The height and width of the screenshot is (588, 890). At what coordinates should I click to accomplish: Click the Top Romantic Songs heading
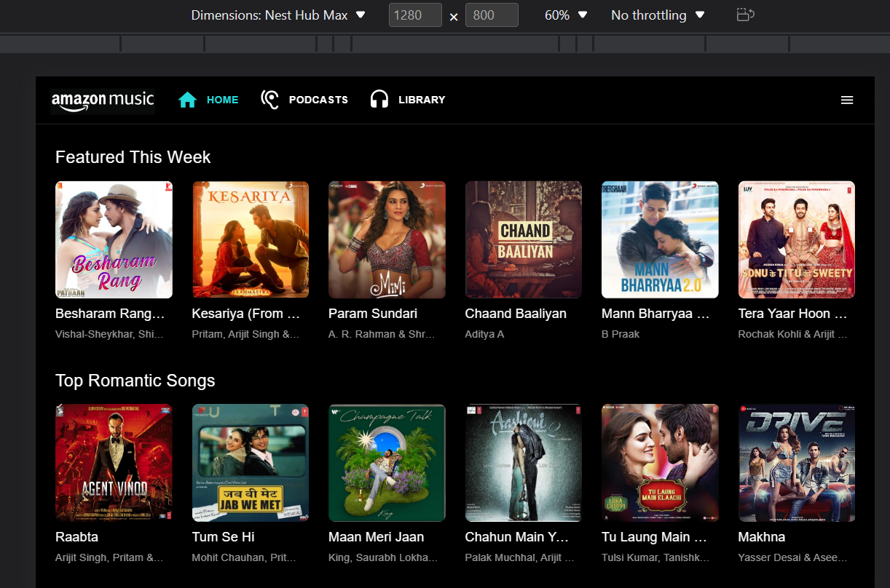(x=135, y=381)
